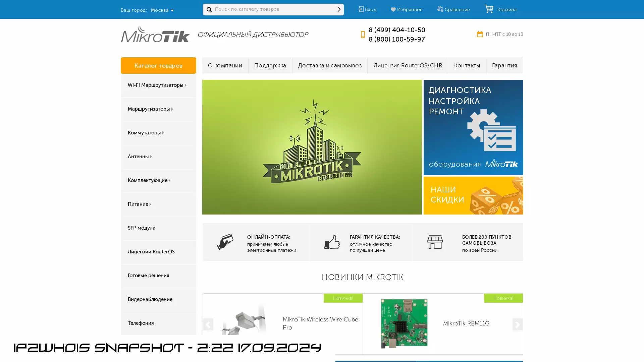Click phone number 8 (800) 100-59-97
This screenshot has width=644, height=362.
[397, 39]
